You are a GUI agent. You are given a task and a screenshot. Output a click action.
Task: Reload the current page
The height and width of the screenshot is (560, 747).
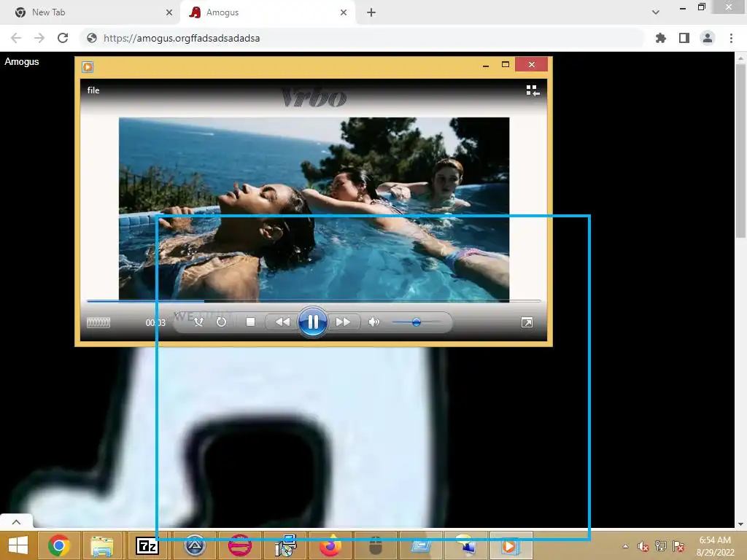pyautogui.click(x=63, y=38)
